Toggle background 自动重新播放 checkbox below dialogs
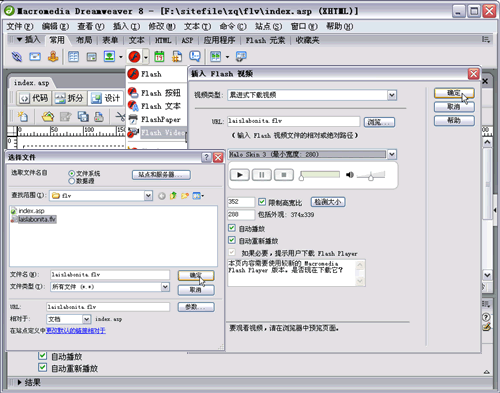 tap(42, 368)
